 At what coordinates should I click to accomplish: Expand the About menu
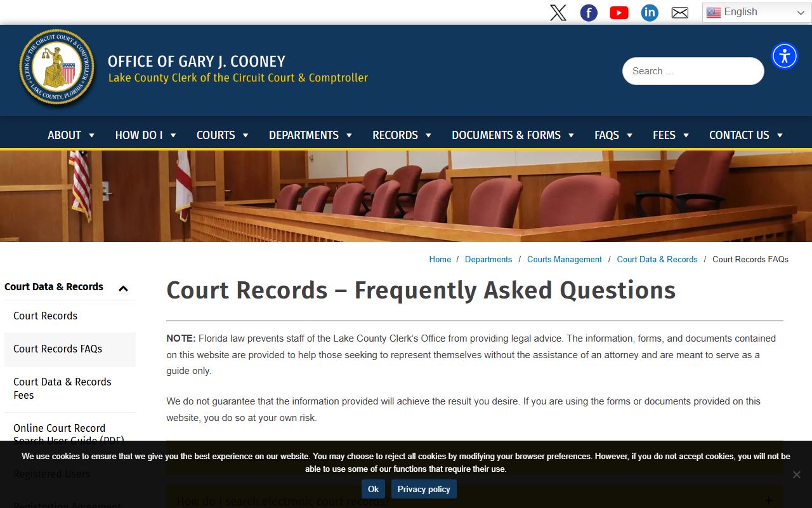(72, 135)
